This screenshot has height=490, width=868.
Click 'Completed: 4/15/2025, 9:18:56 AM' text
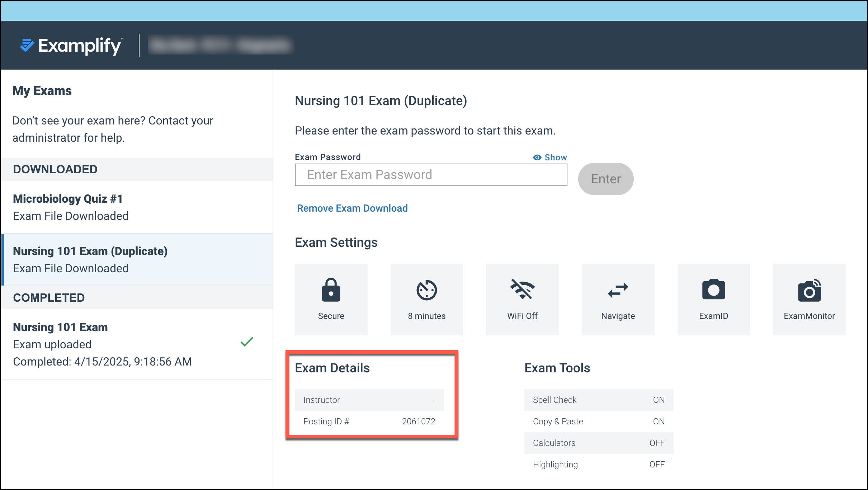pyautogui.click(x=102, y=362)
